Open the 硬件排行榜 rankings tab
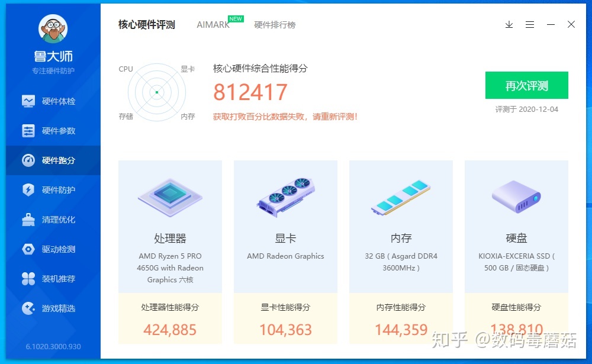Screen dimensions: 592x364 pyautogui.click(x=275, y=25)
